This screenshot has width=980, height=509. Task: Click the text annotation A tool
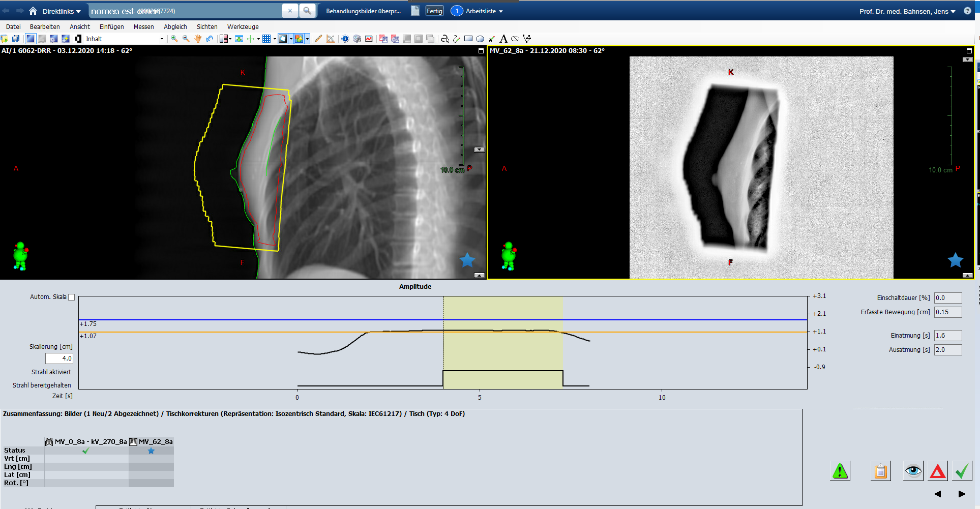coord(503,39)
